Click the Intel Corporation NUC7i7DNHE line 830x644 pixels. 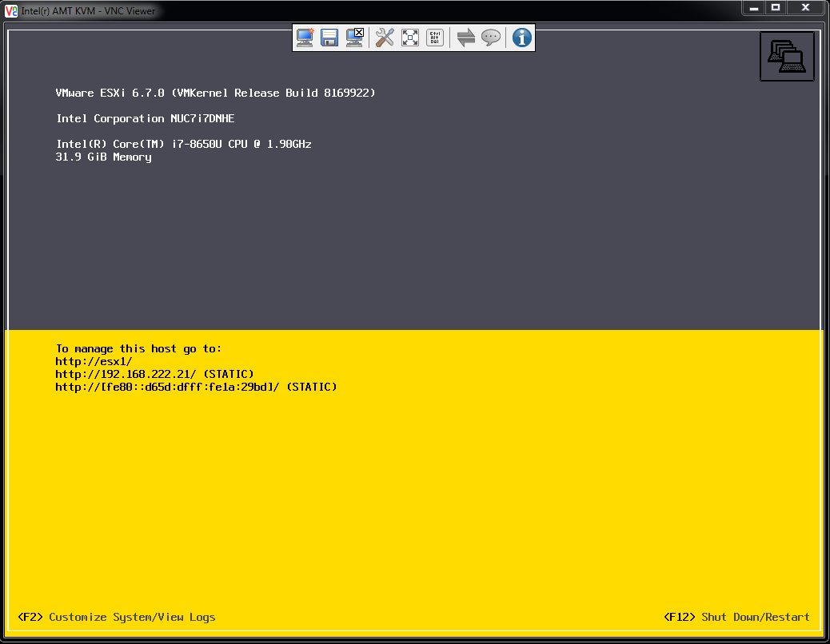point(146,118)
